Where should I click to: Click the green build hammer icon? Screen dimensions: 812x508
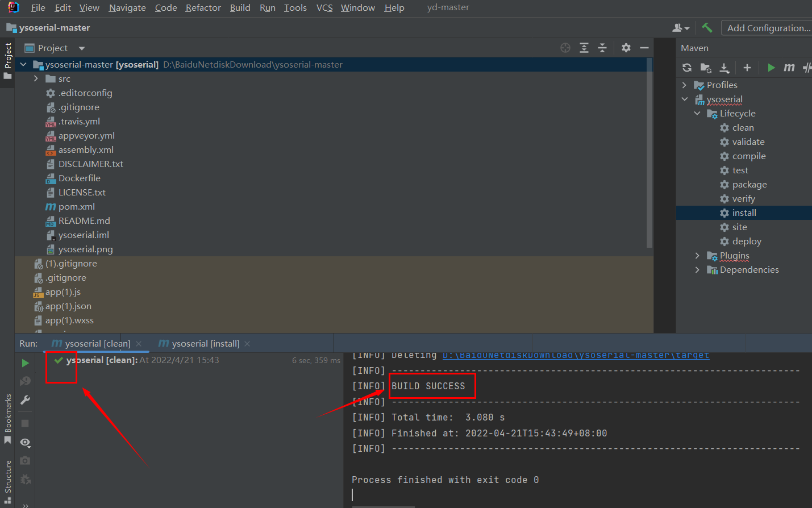click(707, 27)
